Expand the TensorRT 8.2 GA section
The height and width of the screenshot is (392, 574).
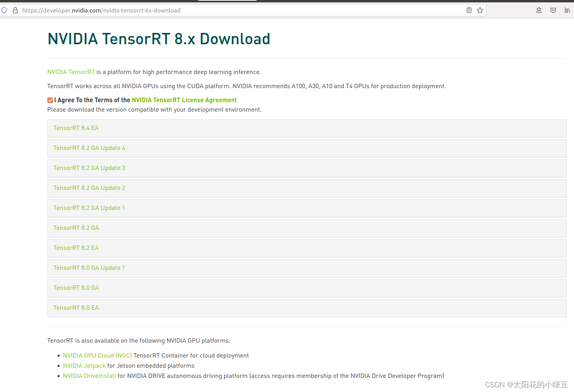click(x=307, y=228)
